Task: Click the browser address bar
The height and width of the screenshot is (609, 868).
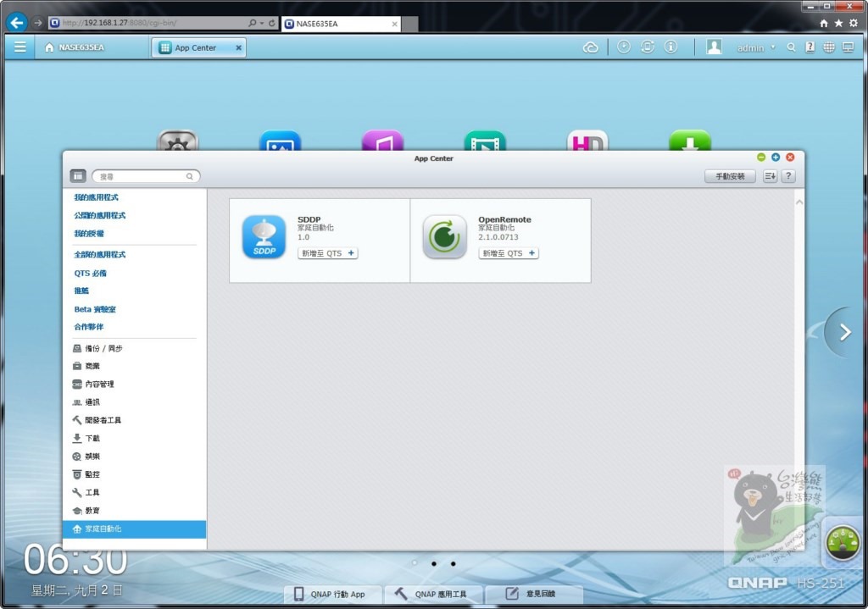Action: (147, 23)
